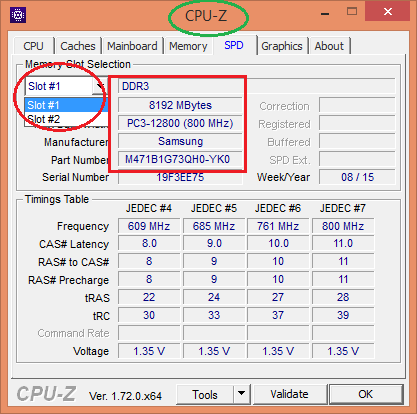Click the Validate button
The height and width of the screenshot is (414, 417).
289,394
